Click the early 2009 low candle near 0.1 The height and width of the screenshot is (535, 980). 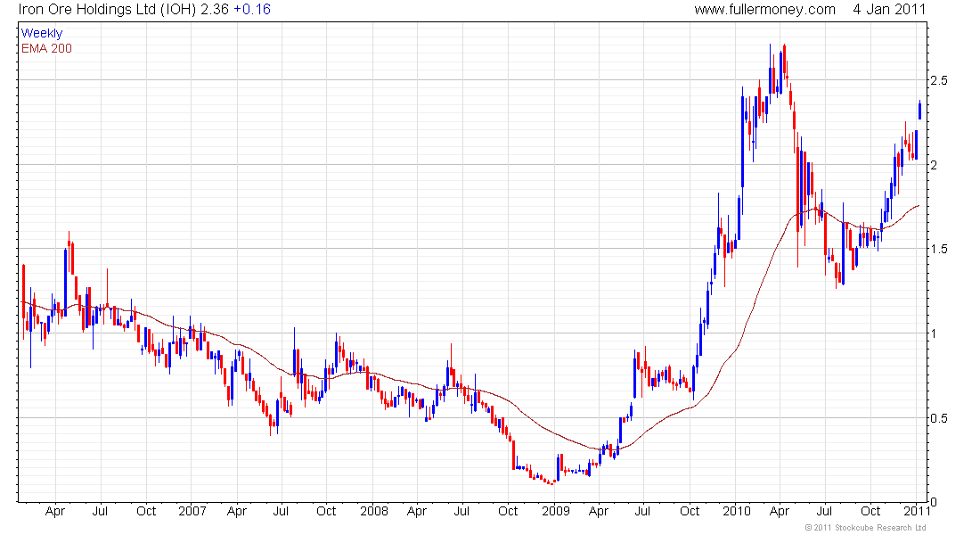point(551,482)
